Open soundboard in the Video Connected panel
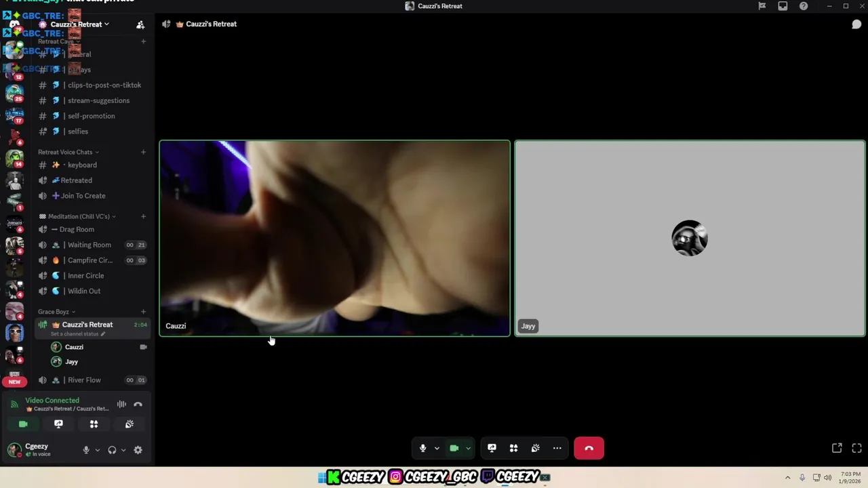The image size is (868, 488). coord(129,424)
